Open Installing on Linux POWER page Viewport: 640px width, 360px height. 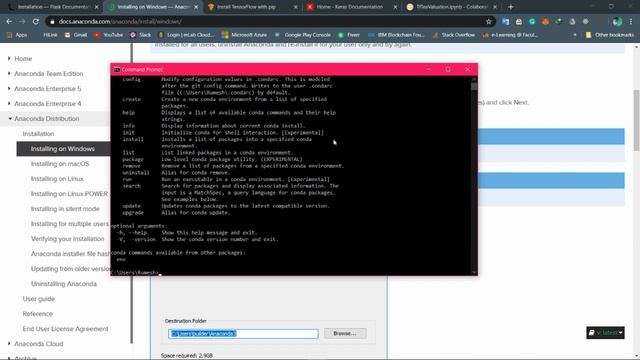click(69, 194)
